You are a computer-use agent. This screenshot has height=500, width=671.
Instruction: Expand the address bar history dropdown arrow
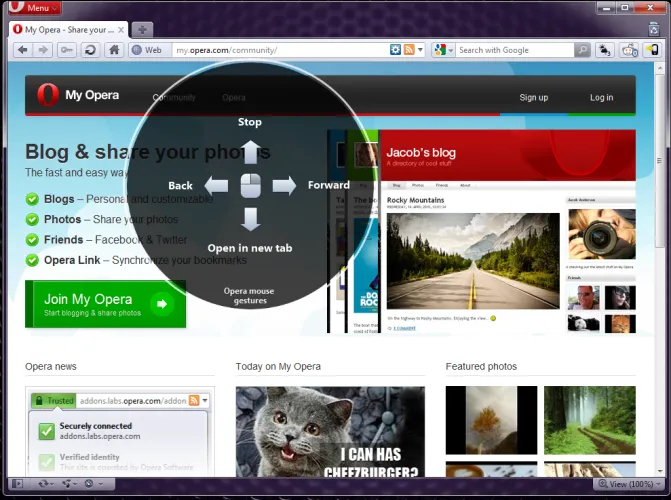pyautogui.click(x=420, y=50)
